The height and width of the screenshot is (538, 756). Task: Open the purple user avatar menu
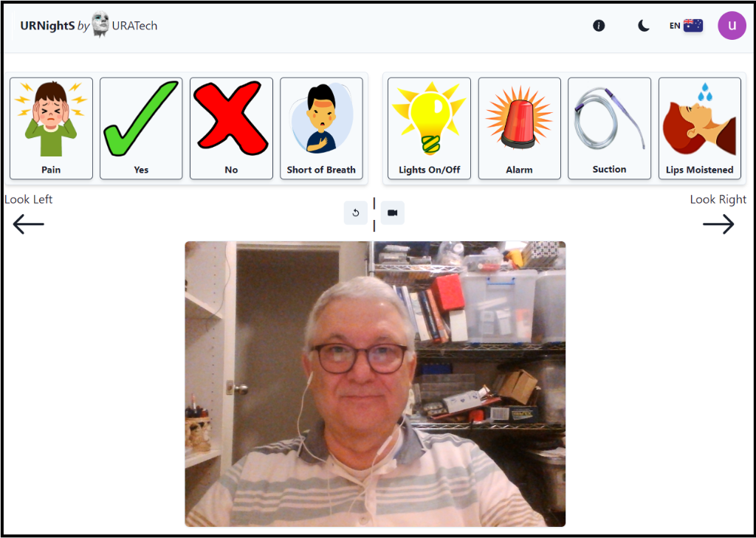pyautogui.click(x=732, y=26)
